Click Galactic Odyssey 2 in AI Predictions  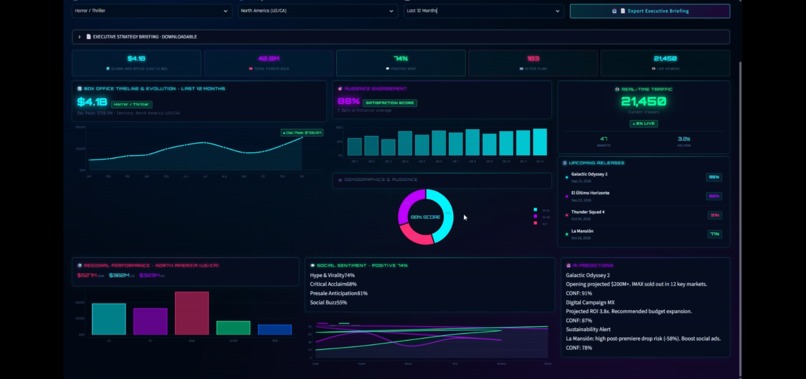pyautogui.click(x=588, y=275)
